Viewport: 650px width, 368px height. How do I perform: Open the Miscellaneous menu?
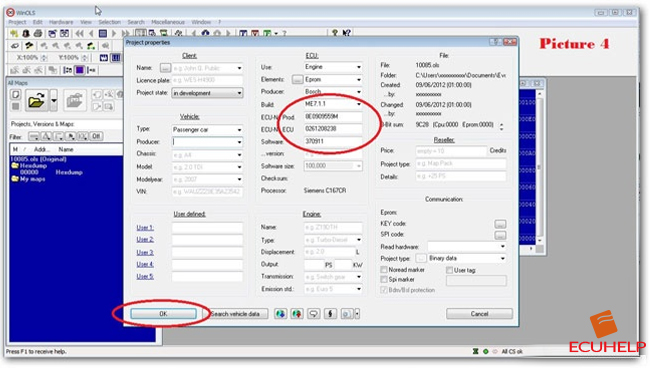(168, 22)
